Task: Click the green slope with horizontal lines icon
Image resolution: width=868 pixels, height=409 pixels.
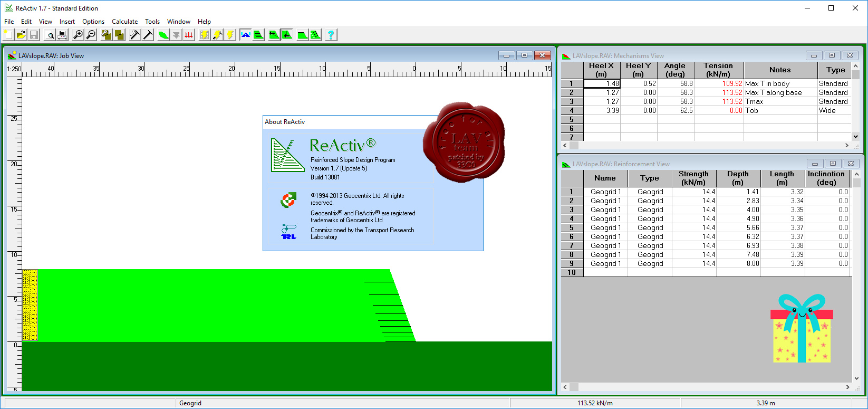Action: (258, 35)
